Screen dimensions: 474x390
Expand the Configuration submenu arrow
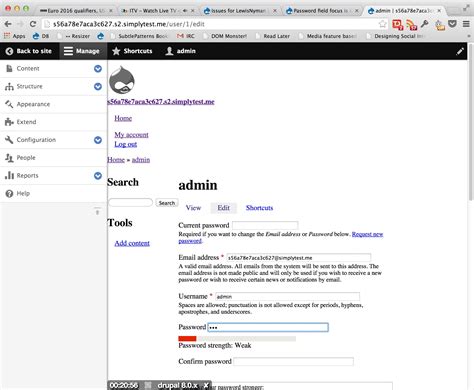tap(98, 140)
